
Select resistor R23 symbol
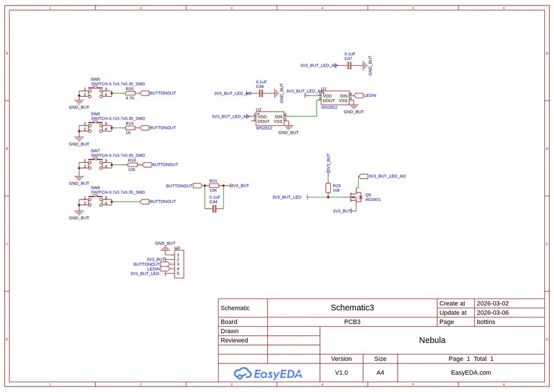click(328, 188)
